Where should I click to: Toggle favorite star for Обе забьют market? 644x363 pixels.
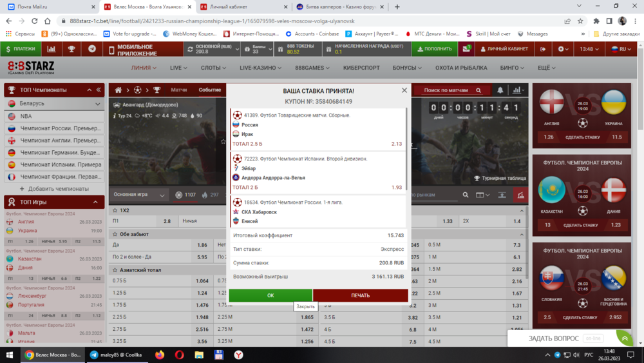115,234
